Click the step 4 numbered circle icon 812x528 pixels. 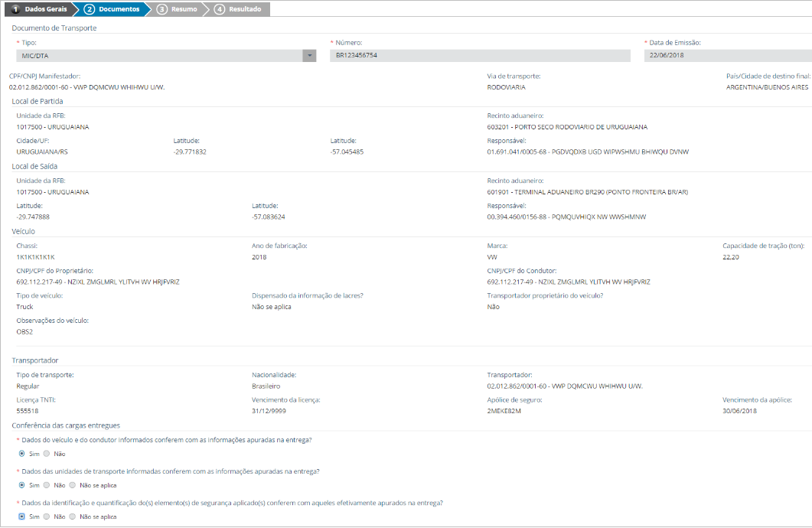click(220, 8)
